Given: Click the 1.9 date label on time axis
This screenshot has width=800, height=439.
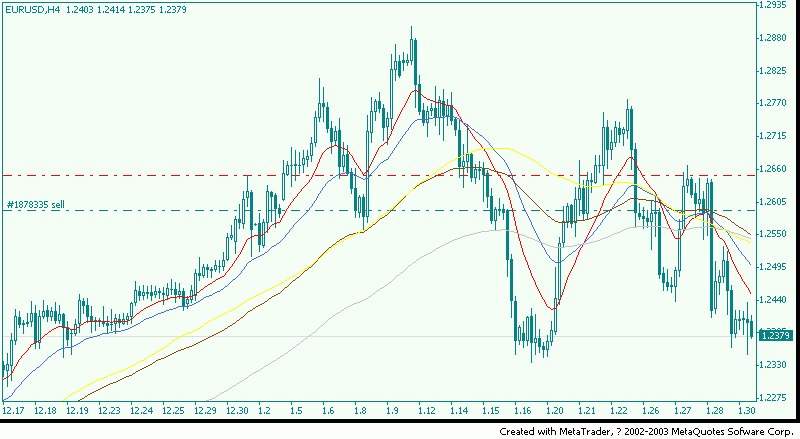Looking at the screenshot, I should click(392, 410).
